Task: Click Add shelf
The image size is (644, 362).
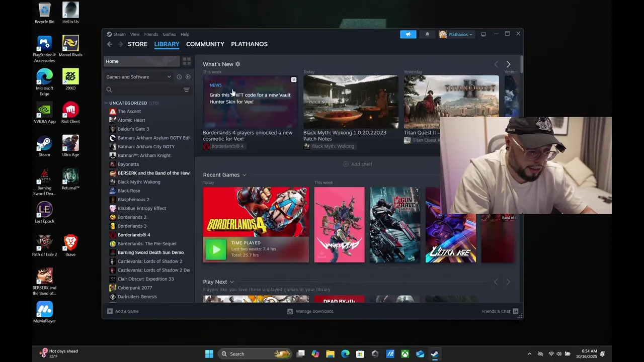Action: 357,164
